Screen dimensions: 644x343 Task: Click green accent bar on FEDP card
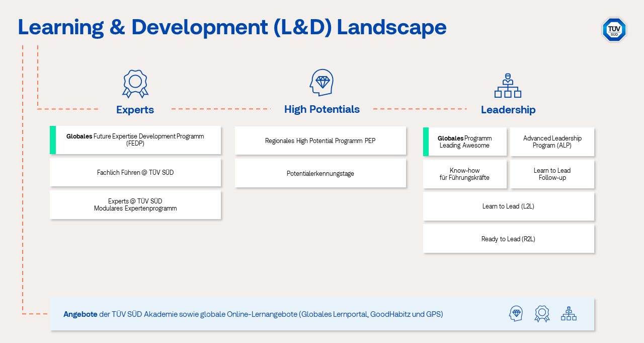tap(53, 140)
